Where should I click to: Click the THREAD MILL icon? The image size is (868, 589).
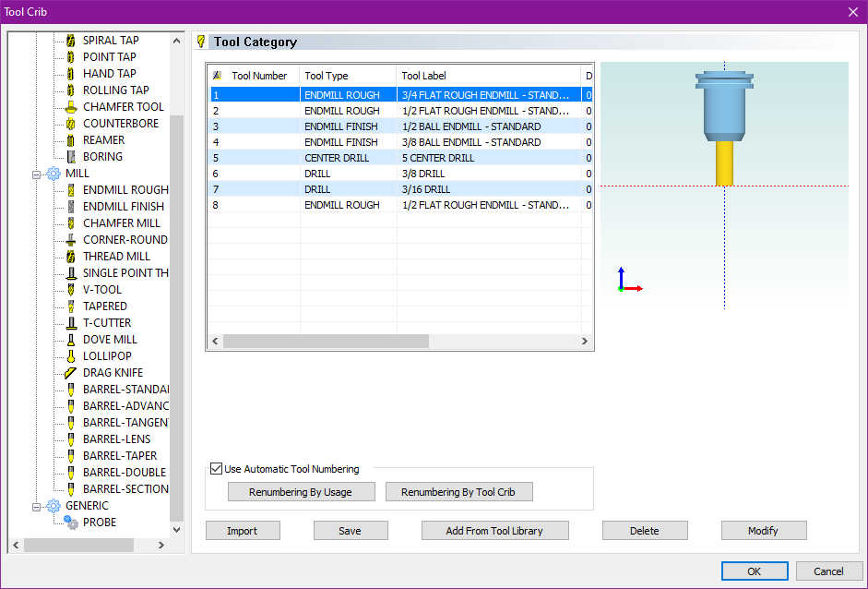tap(71, 257)
